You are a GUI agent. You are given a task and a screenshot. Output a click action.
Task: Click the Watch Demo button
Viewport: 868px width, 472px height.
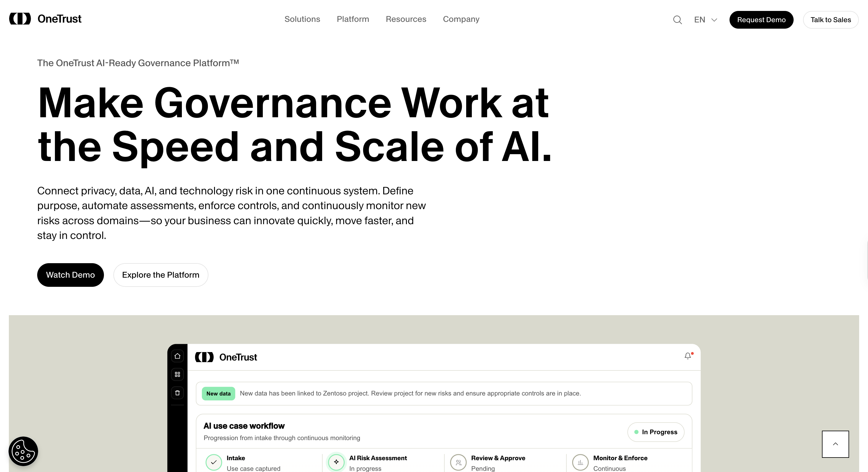coord(71,275)
